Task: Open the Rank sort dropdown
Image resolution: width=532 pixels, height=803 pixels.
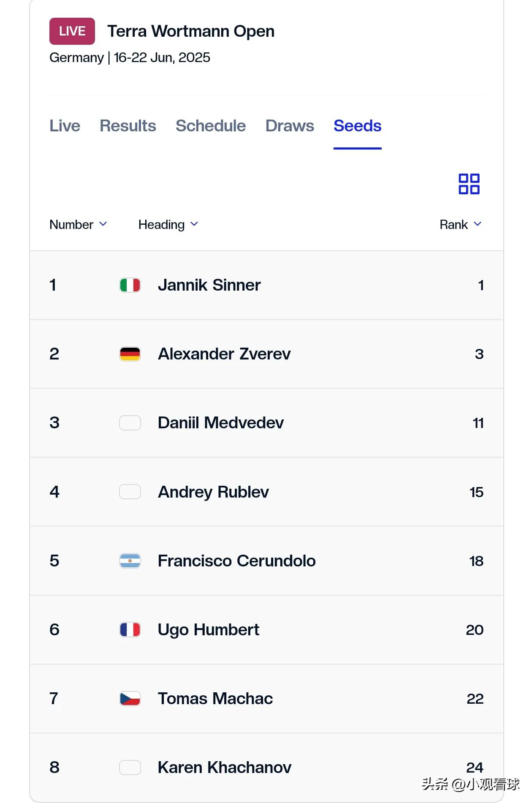Action: (x=461, y=224)
